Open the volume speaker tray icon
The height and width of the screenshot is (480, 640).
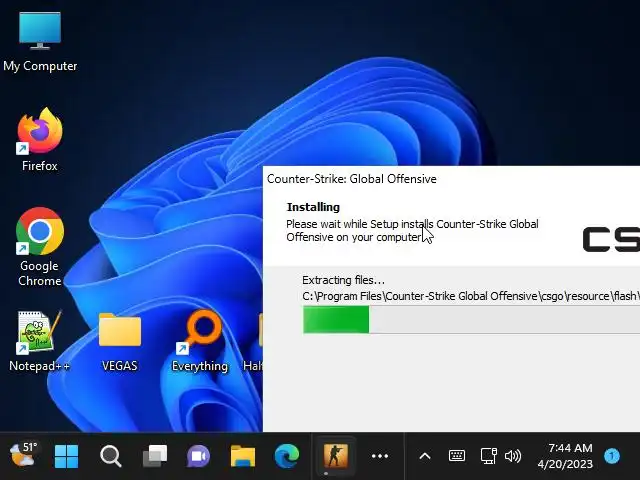tap(513, 456)
